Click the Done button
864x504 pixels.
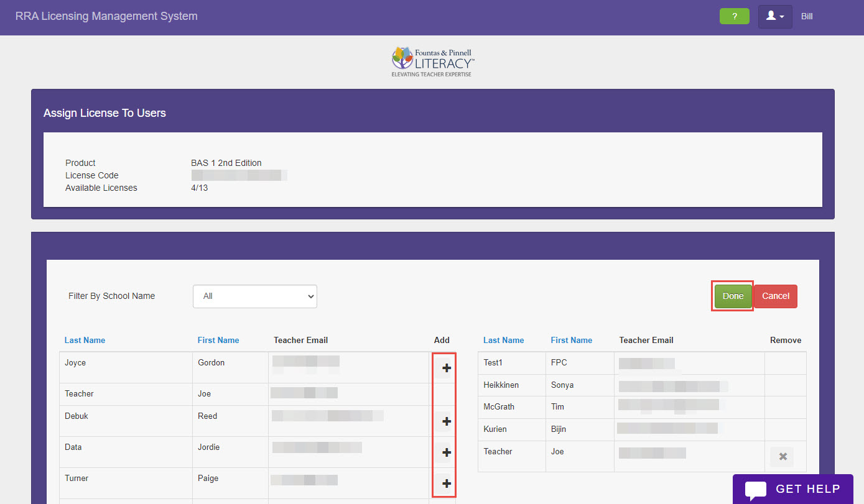[732, 296]
